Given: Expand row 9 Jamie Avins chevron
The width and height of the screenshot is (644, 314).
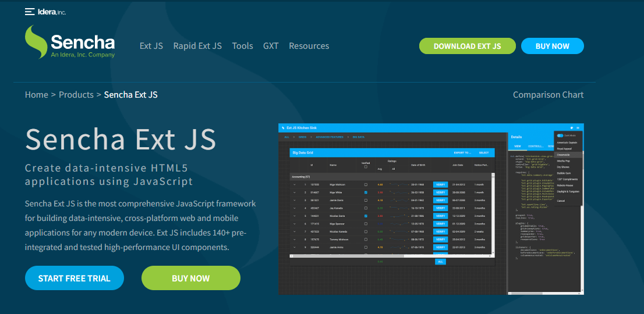Looking at the screenshot, I should [x=295, y=247].
